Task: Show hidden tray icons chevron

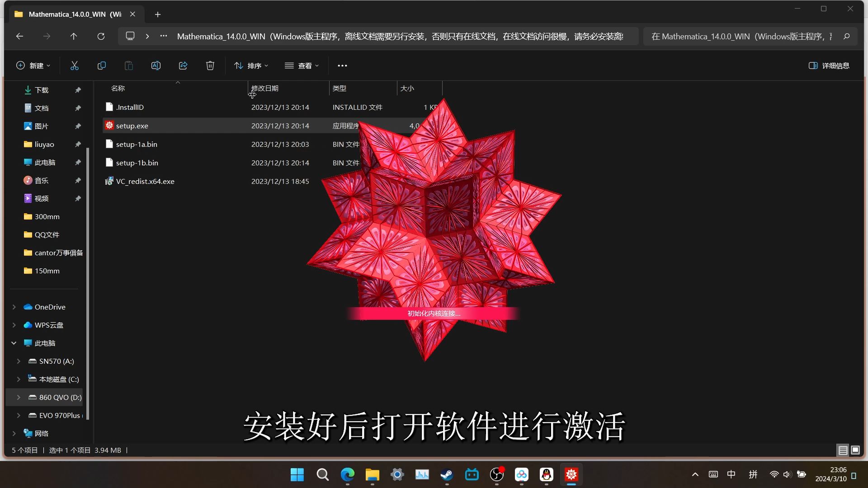Action: pos(695,474)
